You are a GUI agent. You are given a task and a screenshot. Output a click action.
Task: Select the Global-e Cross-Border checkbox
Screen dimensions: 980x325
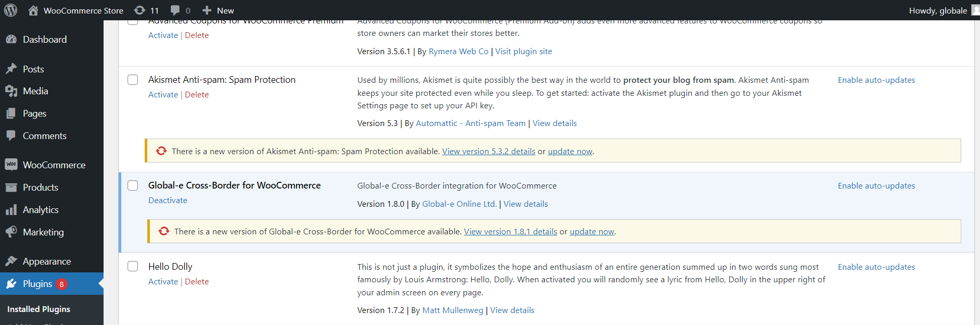133,185
